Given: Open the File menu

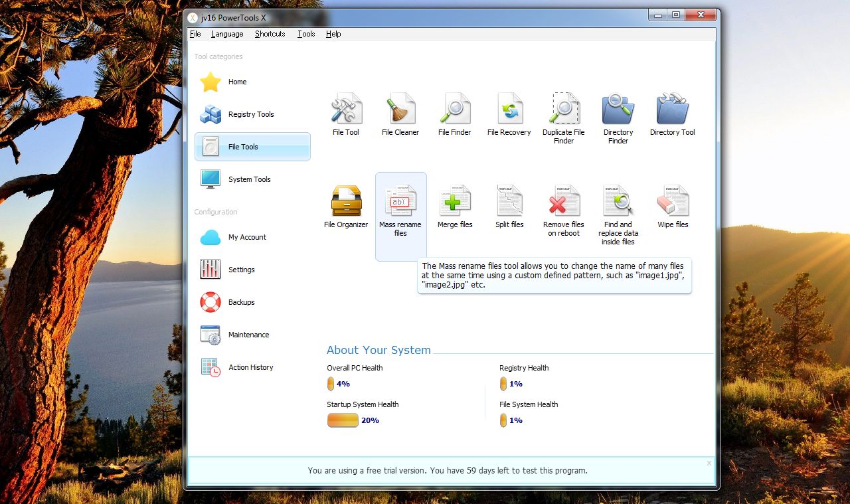Looking at the screenshot, I should pos(195,34).
